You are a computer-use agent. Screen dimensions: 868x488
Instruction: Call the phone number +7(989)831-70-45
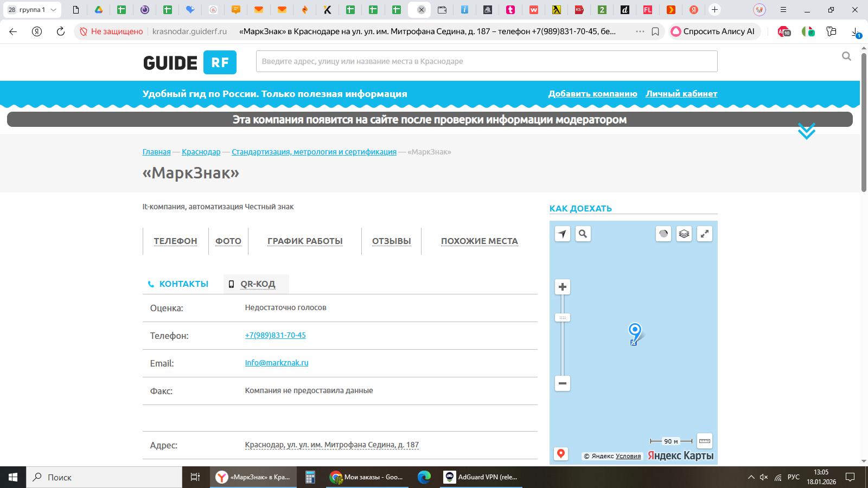[x=275, y=335]
